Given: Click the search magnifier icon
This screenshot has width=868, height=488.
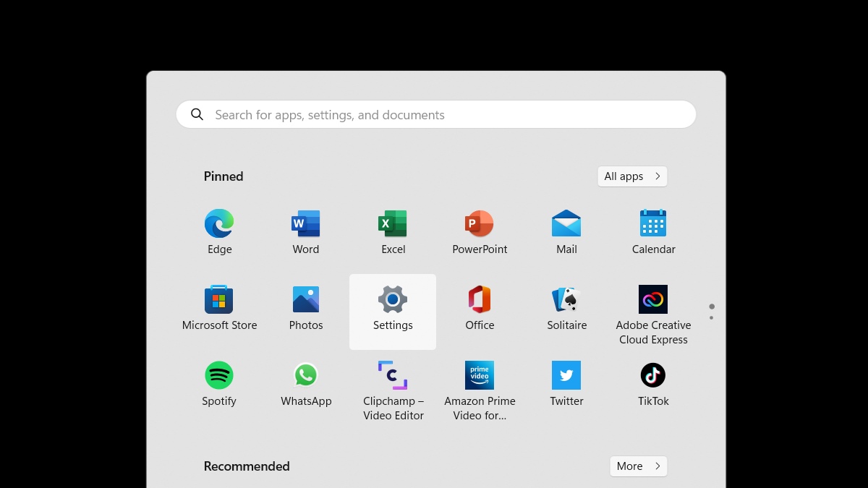Looking at the screenshot, I should tap(197, 114).
